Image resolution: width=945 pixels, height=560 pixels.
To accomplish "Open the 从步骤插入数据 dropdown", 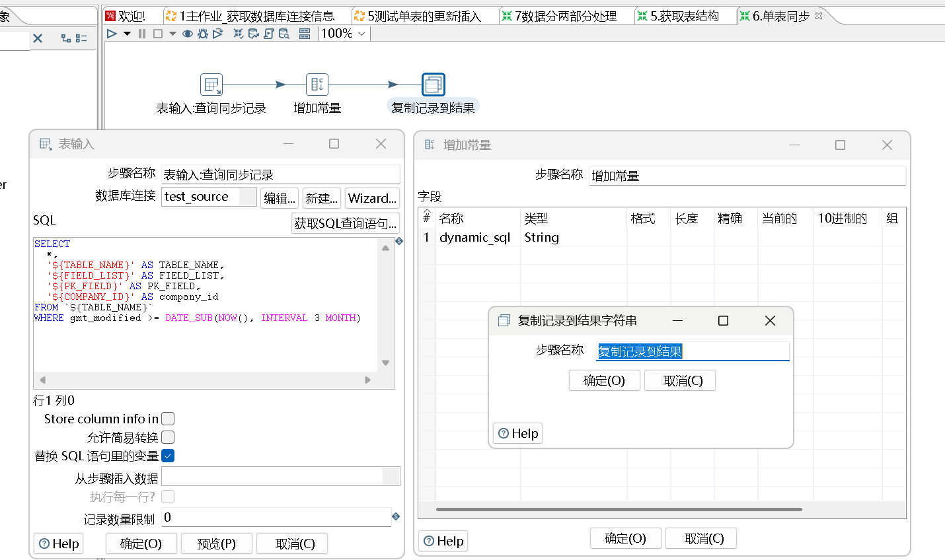I will [x=391, y=477].
